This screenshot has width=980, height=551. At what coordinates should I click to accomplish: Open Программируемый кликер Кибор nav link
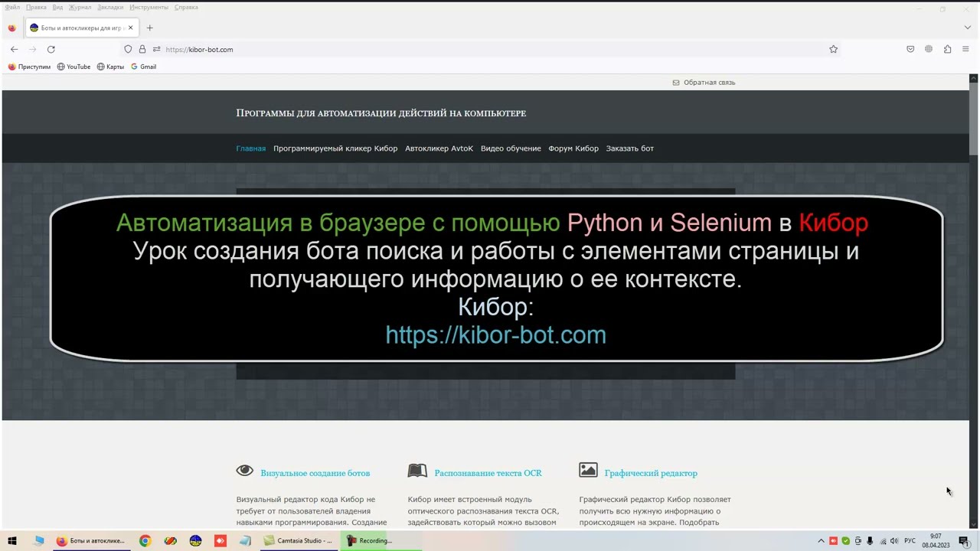point(335,148)
